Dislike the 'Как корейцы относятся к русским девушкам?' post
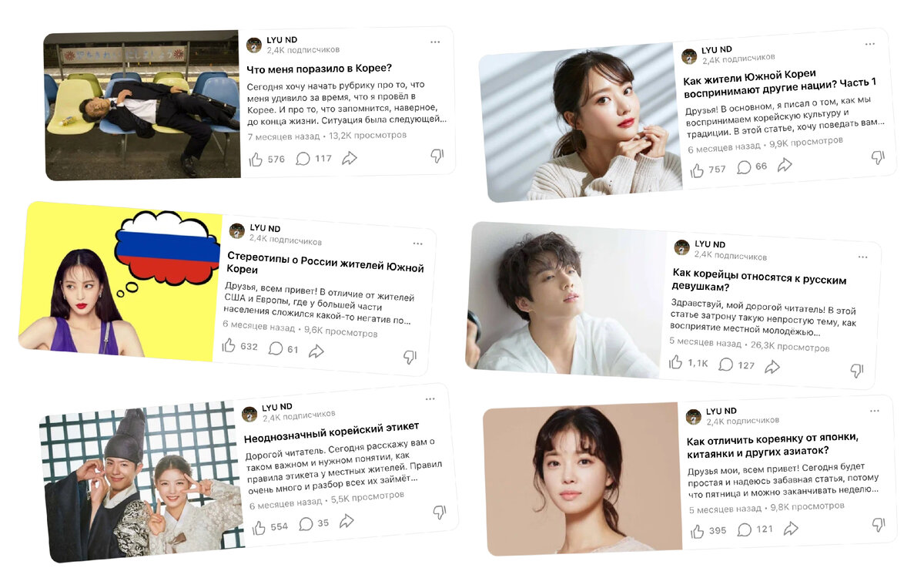 point(856,371)
